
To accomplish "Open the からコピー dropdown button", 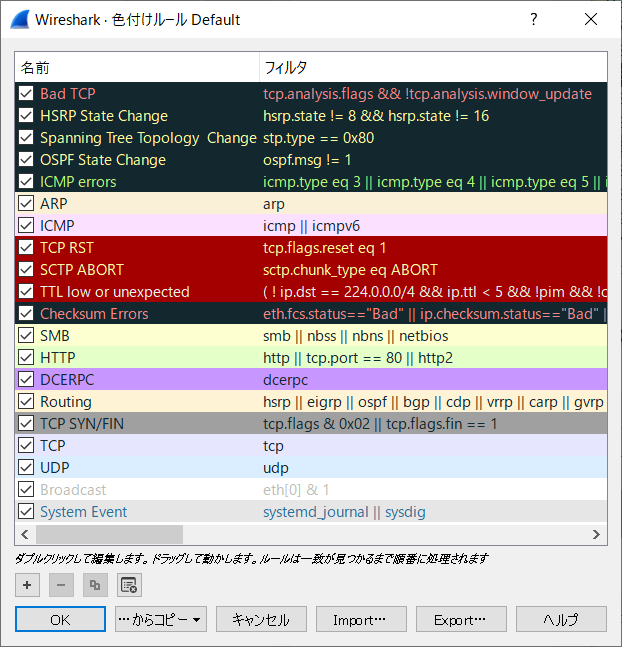I will pyautogui.click(x=161, y=619).
